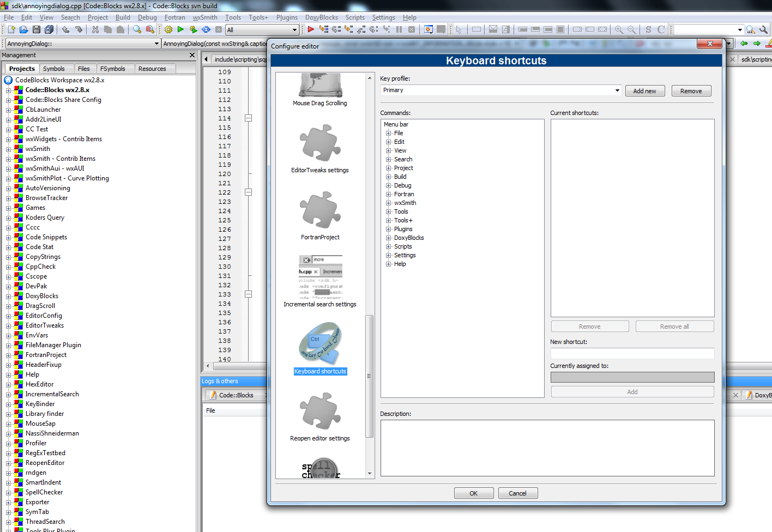
Task: Open the Plugins menu
Action: (287, 17)
